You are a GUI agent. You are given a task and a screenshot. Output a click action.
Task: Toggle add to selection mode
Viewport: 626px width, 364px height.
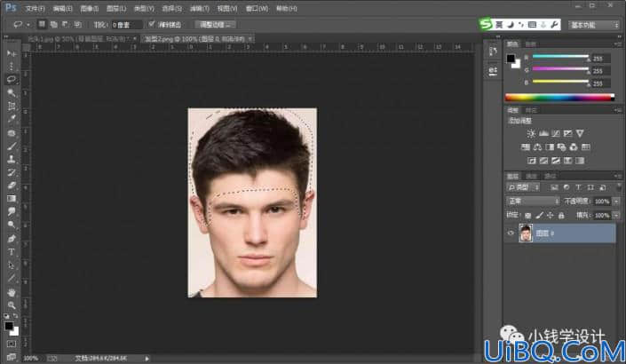click(53, 24)
